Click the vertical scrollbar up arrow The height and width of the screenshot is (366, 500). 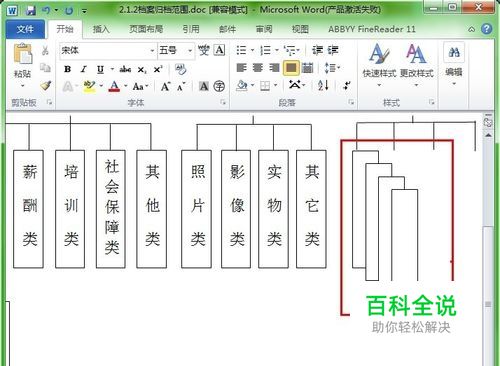pos(488,135)
